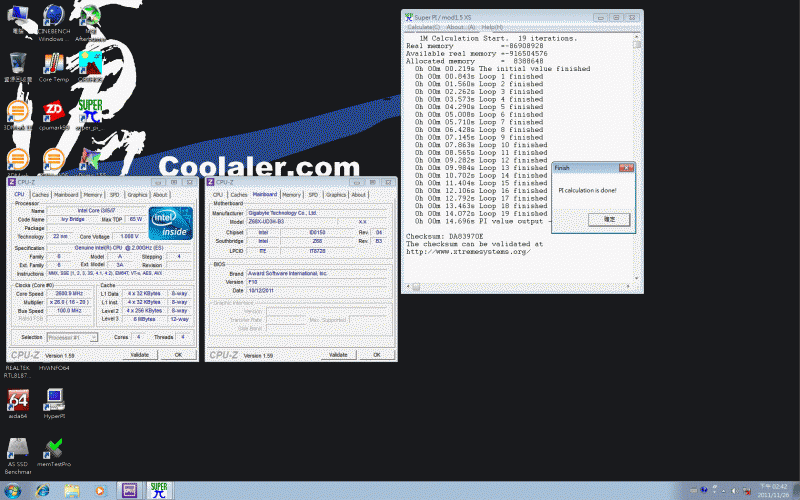
Task: Switch to the Caches tab in left CPU-Z
Action: coord(40,195)
